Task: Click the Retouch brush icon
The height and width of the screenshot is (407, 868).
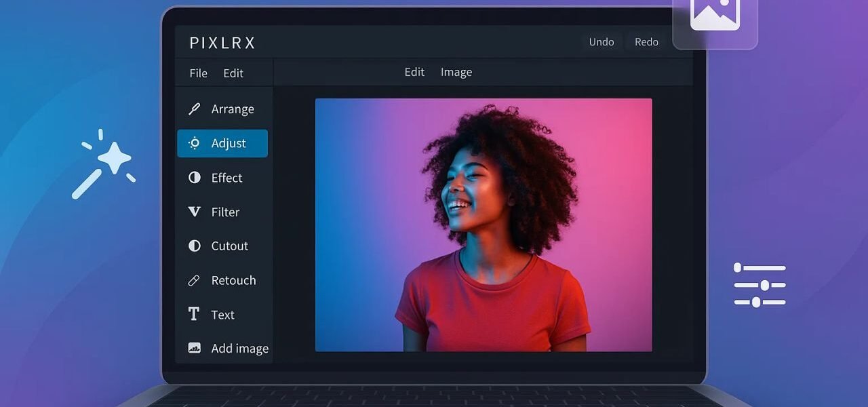Action: [x=195, y=279]
